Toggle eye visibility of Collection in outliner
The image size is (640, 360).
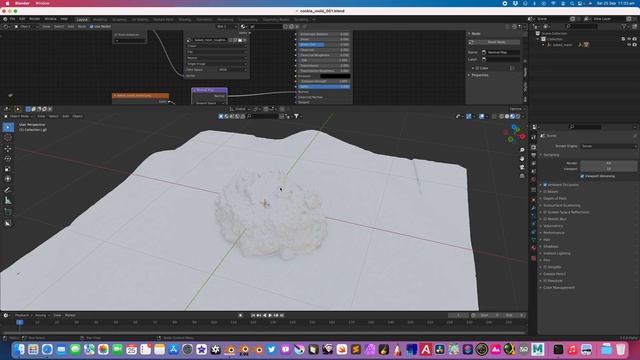tap(629, 39)
